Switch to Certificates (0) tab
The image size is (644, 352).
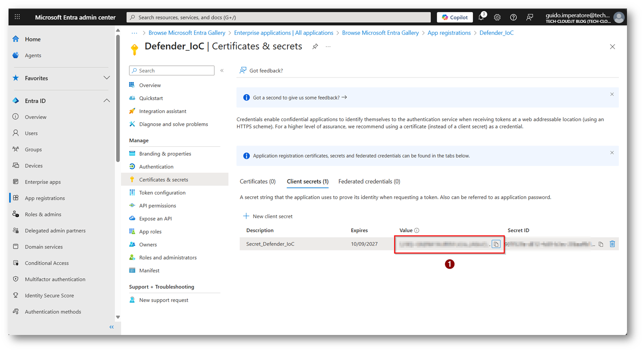point(258,182)
